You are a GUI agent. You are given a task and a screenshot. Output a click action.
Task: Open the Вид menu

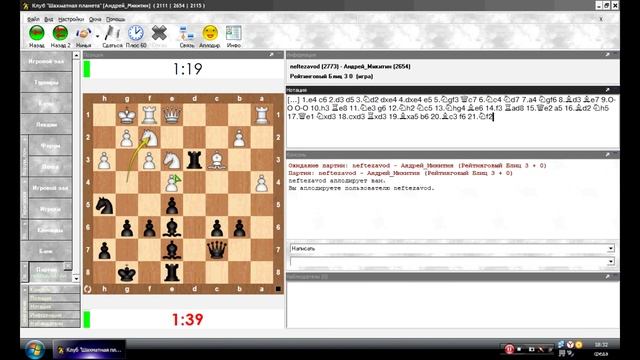(49, 19)
